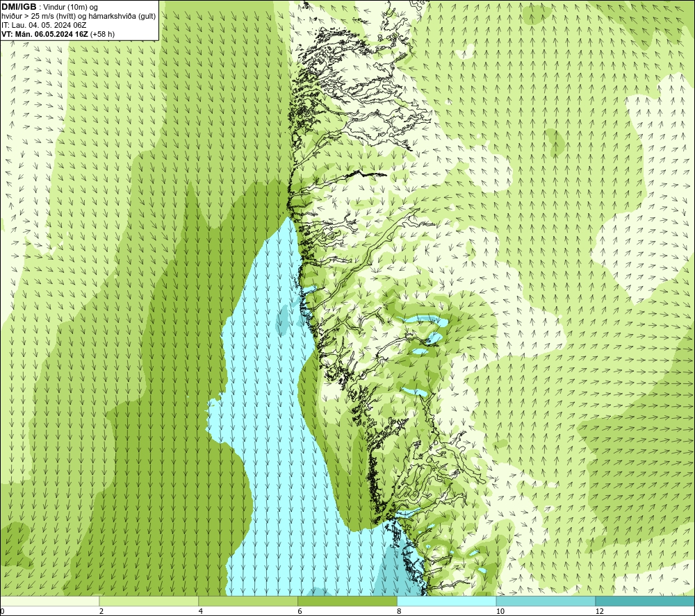Viewport: 695px width, 616px height.
Task: Click the 0–2 m/s legend color swatch
Action: point(49,601)
